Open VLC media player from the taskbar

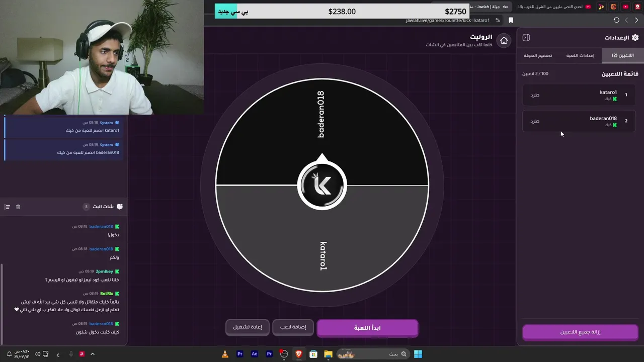225,354
